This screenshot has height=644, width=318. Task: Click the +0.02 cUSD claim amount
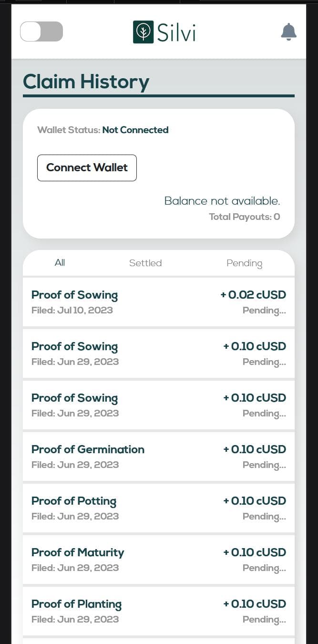pyautogui.click(x=253, y=295)
